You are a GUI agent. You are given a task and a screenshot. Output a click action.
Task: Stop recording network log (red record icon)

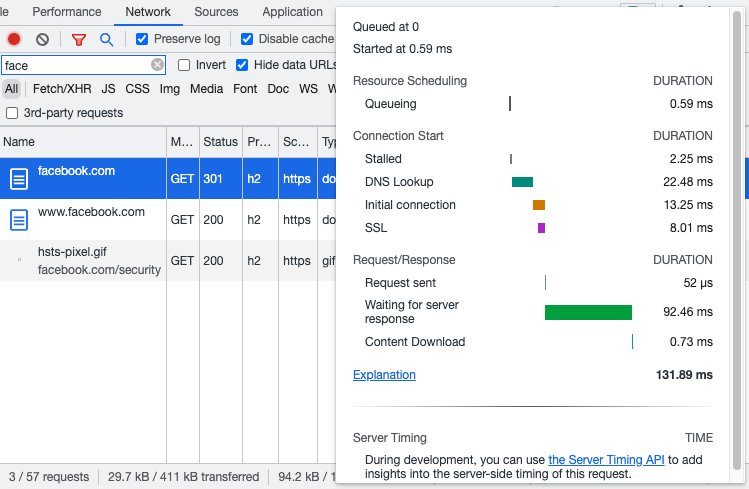pyautogui.click(x=14, y=39)
